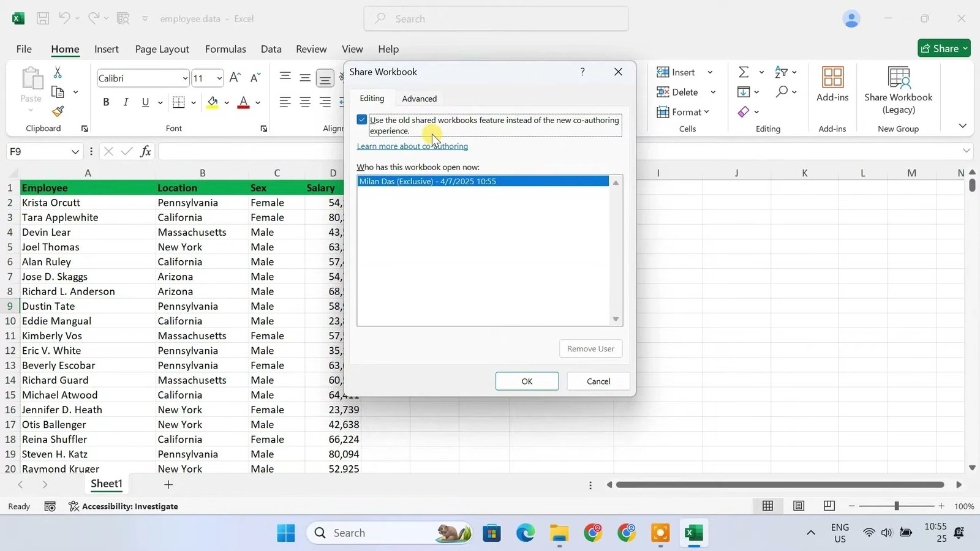Open the Font size dropdown

pyautogui.click(x=219, y=78)
